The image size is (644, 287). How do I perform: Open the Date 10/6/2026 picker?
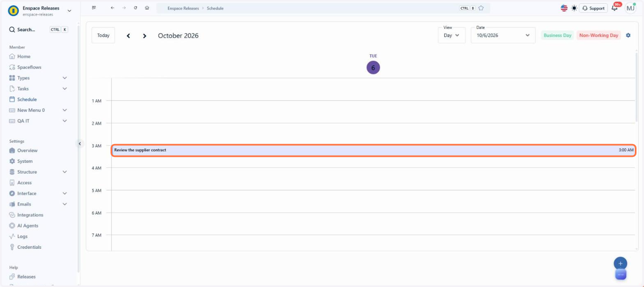pos(503,35)
